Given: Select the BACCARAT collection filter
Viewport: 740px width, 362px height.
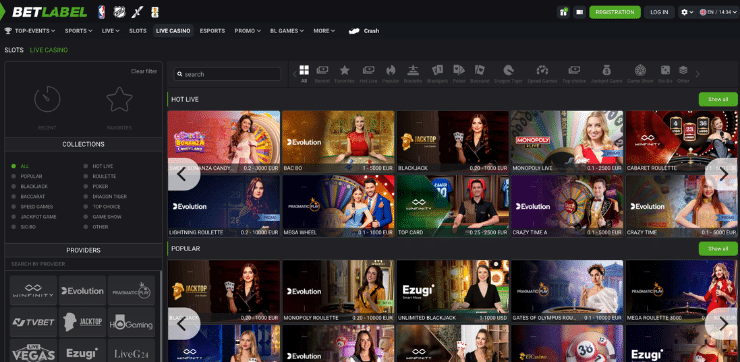Looking at the screenshot, I should pos(28,196).
